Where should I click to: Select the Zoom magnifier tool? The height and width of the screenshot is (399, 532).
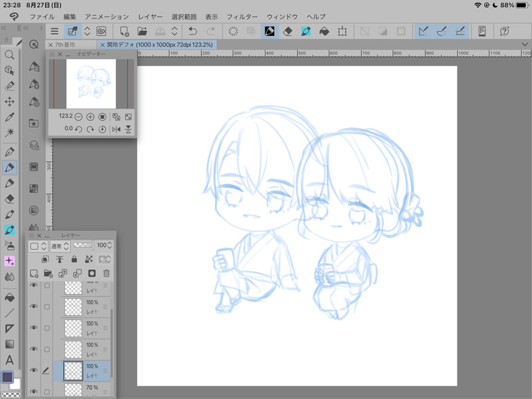point(9,55)
